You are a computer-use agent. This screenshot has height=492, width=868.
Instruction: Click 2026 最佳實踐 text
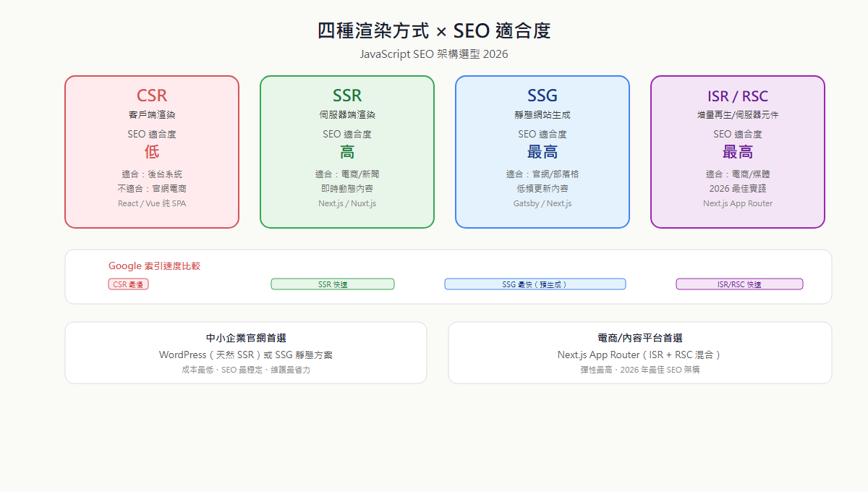pyautogui.click(x=738, y=189)
